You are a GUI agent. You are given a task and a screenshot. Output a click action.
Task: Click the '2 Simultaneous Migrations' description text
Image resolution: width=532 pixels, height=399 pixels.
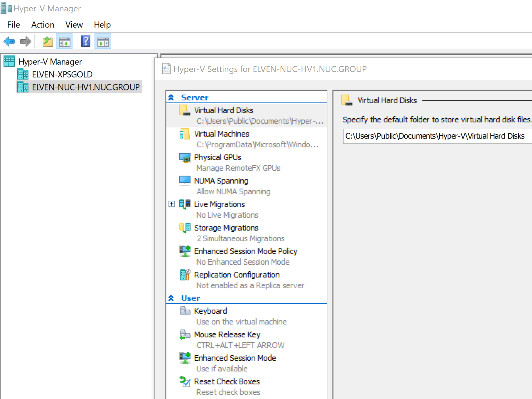click(x=241, y=238)
